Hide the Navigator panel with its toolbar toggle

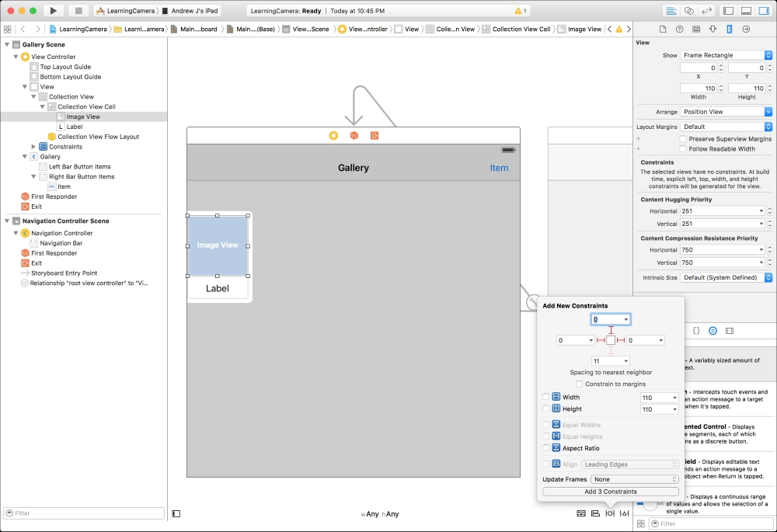[727, 12]
